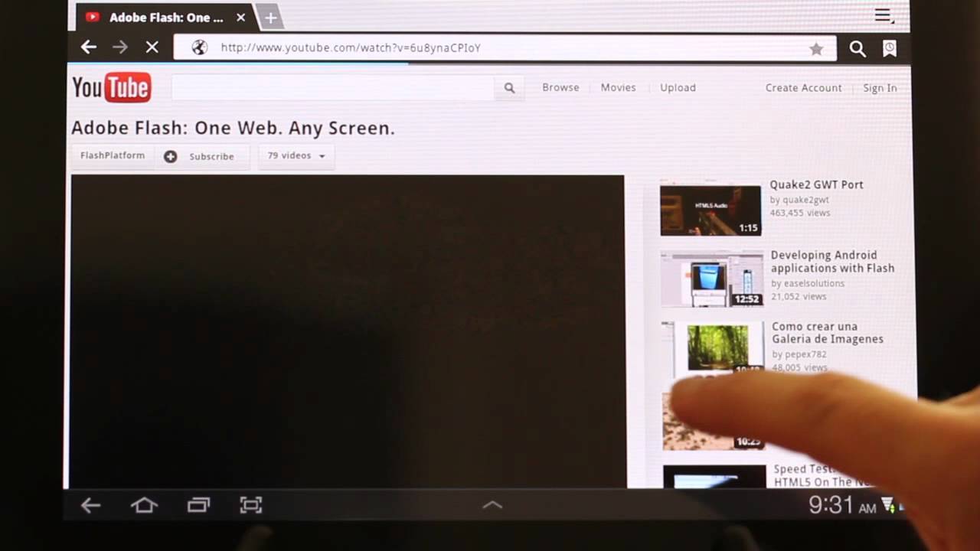The width and height of the screenshot is (980, 551).
Task: Tap Sign In link
Action: click(880, 88)
